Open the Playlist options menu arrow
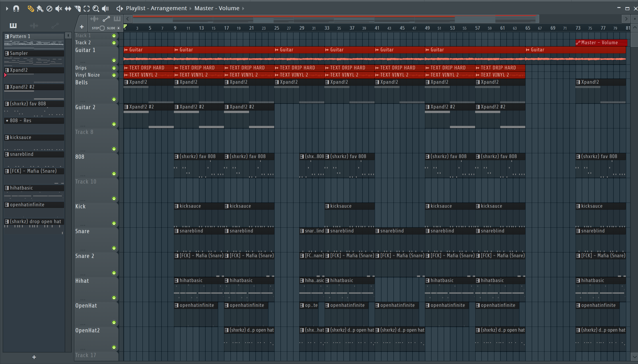Image resolution: width=638 pixels, height=364 pixels. (7, 9)
